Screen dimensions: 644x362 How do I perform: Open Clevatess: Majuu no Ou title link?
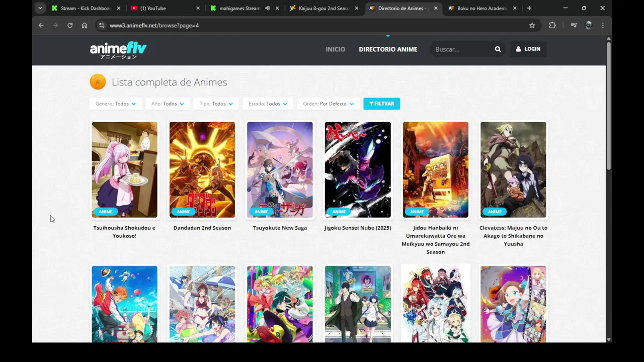(x=513, y=236)
